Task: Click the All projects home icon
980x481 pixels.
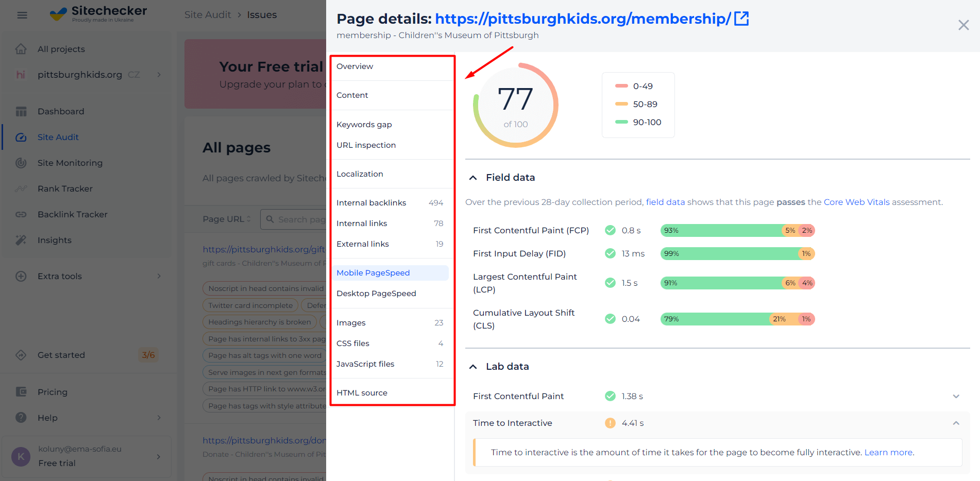Action: [x=21, y=49]
